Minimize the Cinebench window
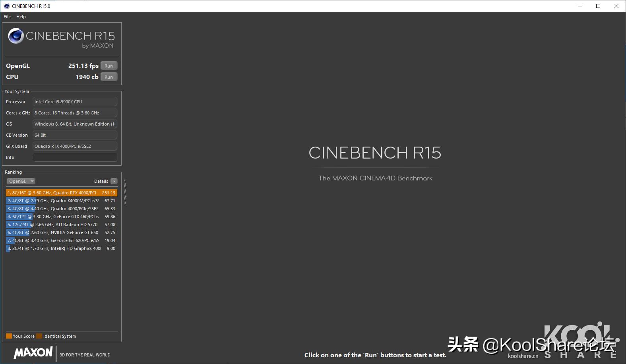The width and height of the screenshot is (626, 364). click(580, 6)
